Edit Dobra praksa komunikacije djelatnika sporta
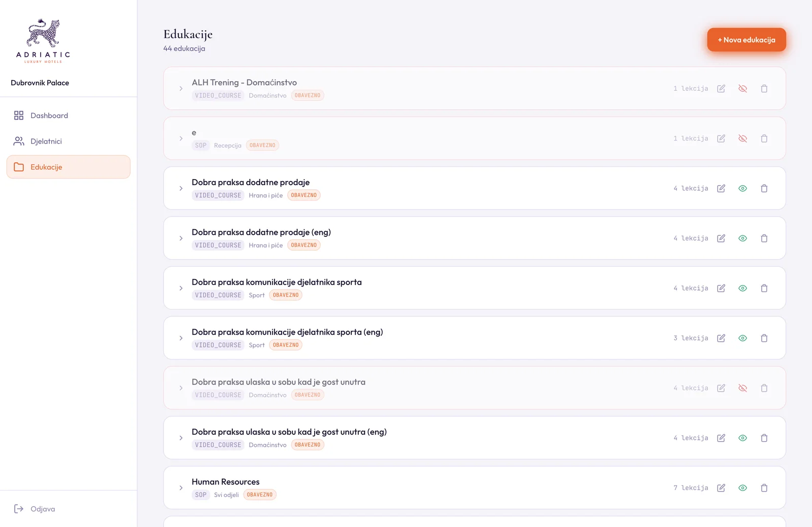The width and height of the screenshot is (812, 527). coord(721,288)
